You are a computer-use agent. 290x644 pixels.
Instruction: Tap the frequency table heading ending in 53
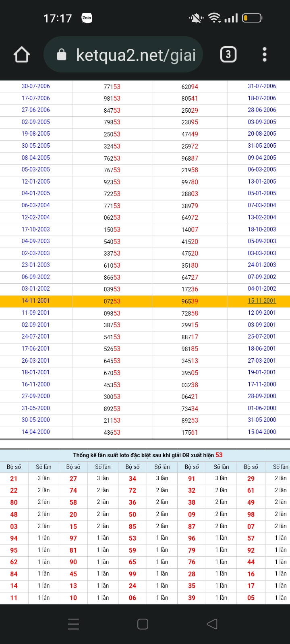tap(148, 455)
